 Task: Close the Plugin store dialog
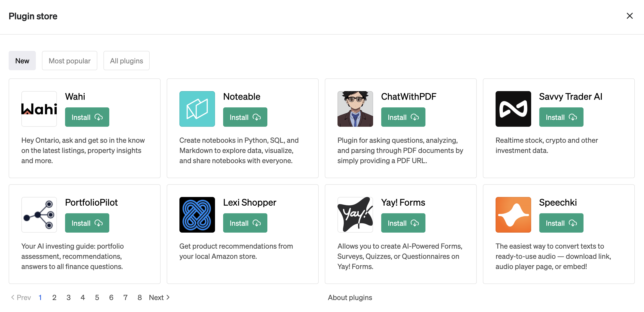click(x=630, y=16)
